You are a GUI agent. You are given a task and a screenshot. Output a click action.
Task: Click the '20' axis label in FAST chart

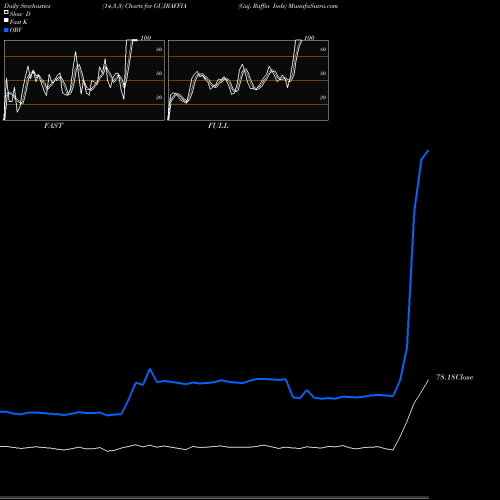coord(159,97)
